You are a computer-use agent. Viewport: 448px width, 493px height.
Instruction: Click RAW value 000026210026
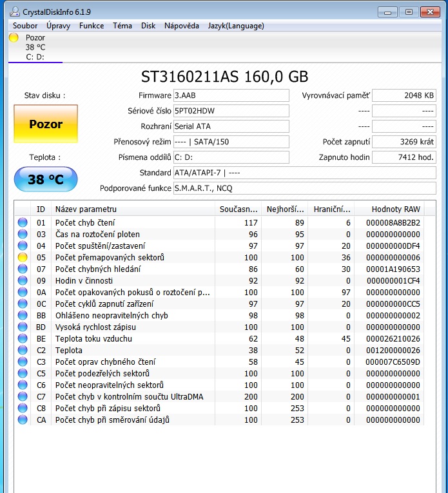(x=393, y=338)
